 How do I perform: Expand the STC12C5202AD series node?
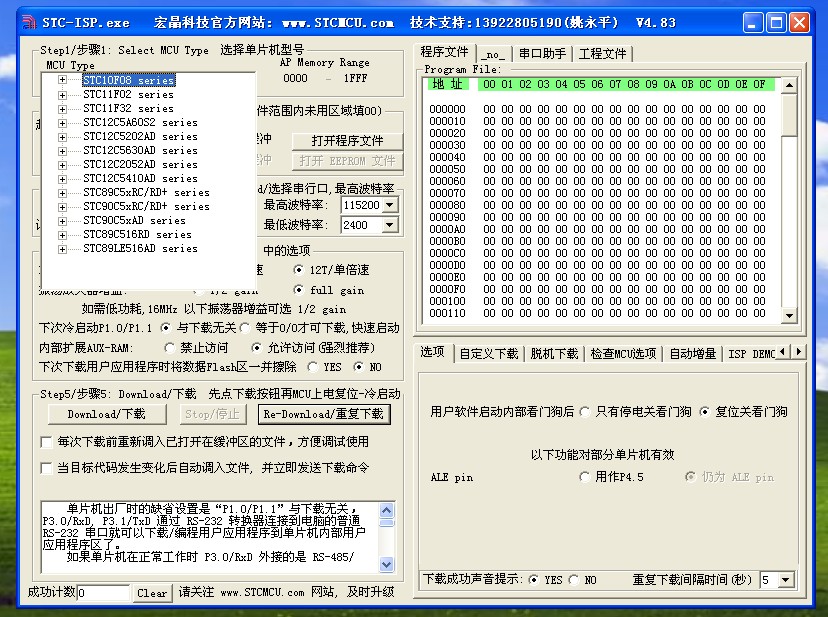(62, 137)
